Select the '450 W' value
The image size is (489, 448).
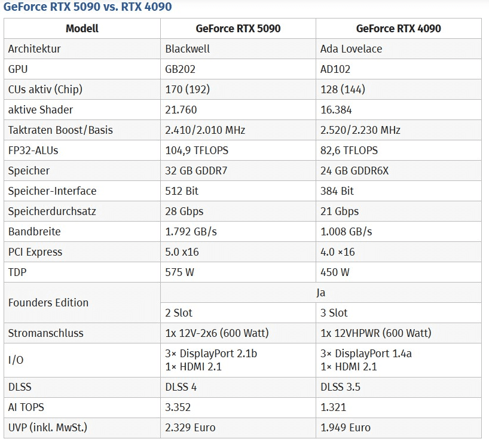coord(335,272)
